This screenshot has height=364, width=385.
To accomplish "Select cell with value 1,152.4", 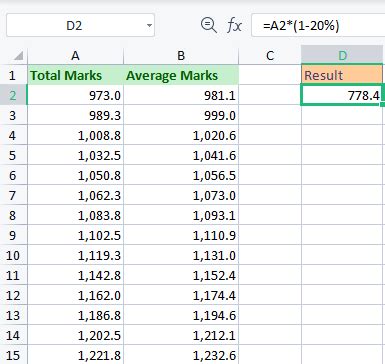I will (x=181, y=275).
